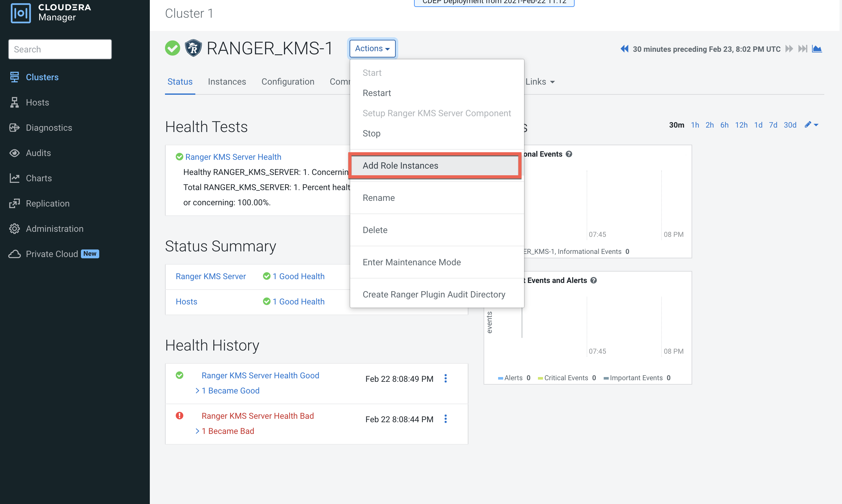Open help icon beside Events and Alerts
This screenshot has width=842, height=504.
pos(594,280)
